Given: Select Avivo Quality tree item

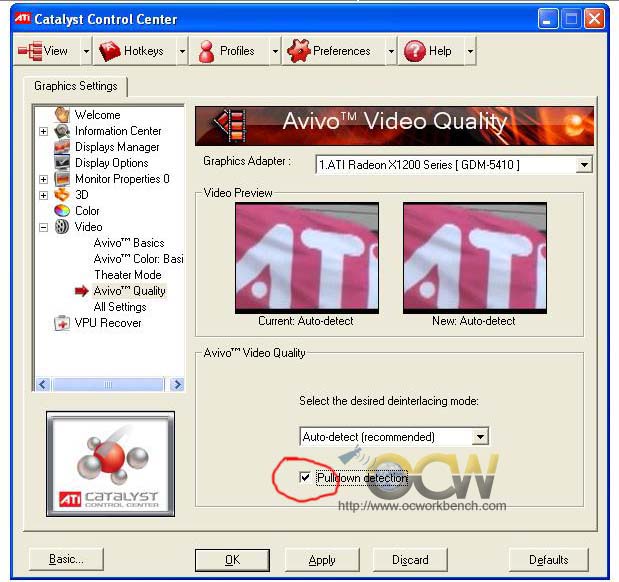Looking at the screenshot, I should click(x=129, y=291).
